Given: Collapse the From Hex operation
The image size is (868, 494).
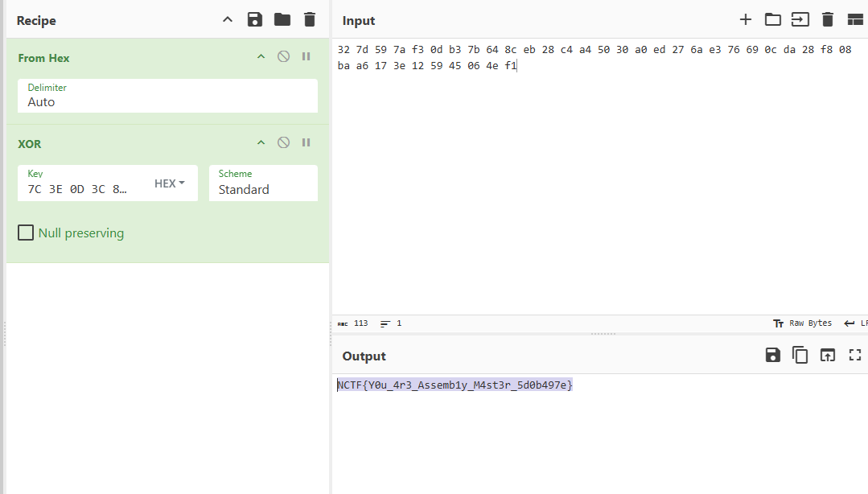Looking at the screenshot, I should coord(261,56).
